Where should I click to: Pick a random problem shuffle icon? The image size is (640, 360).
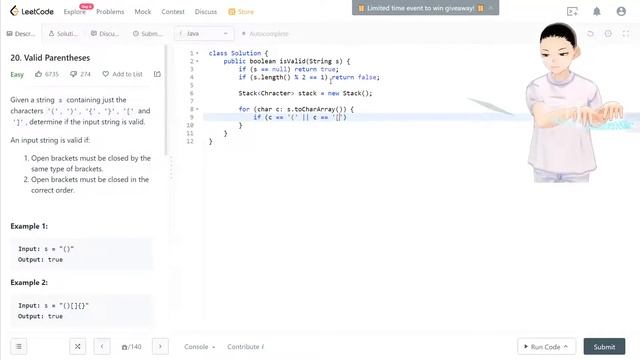click(x=78, y=347)
